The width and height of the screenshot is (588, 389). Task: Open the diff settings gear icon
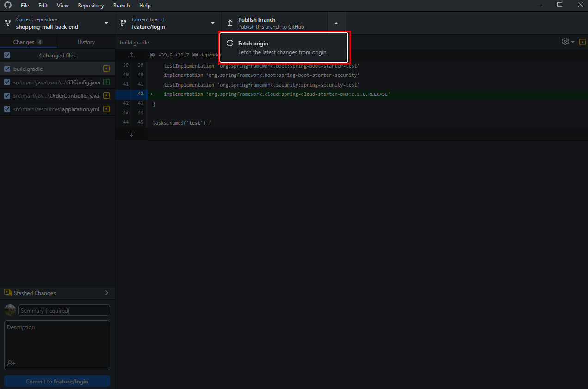[565, 42]
